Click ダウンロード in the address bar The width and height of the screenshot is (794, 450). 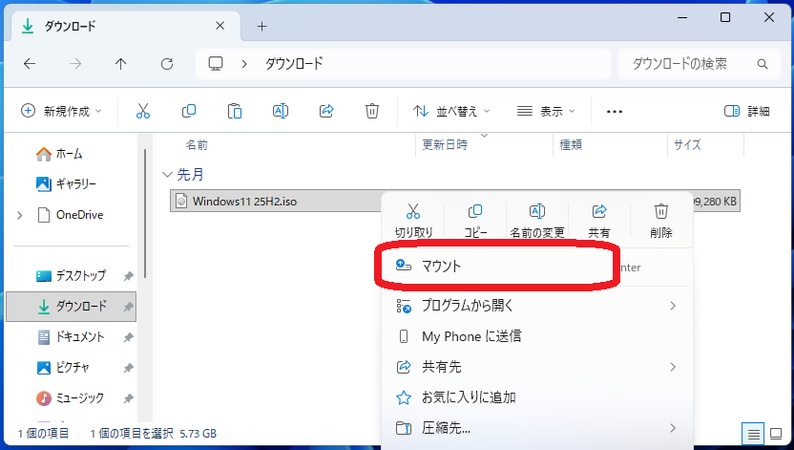point(294,64)
